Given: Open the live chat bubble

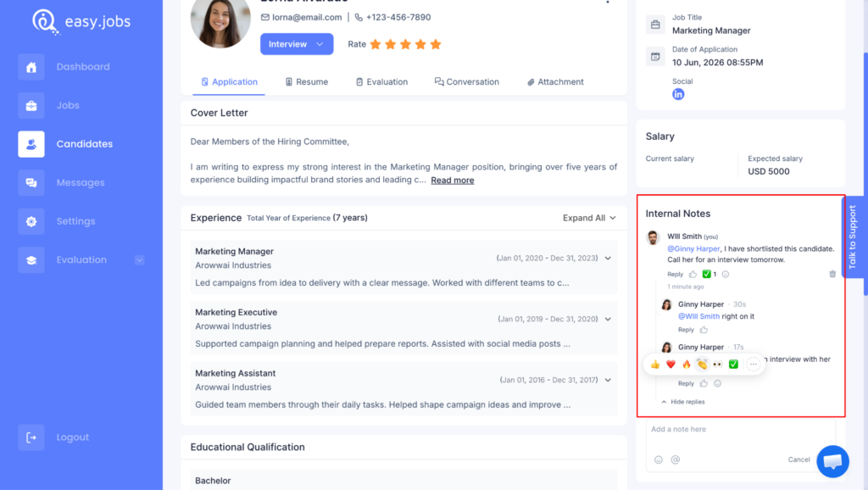Looking at the screenshot, I should (x=832, y=461).
